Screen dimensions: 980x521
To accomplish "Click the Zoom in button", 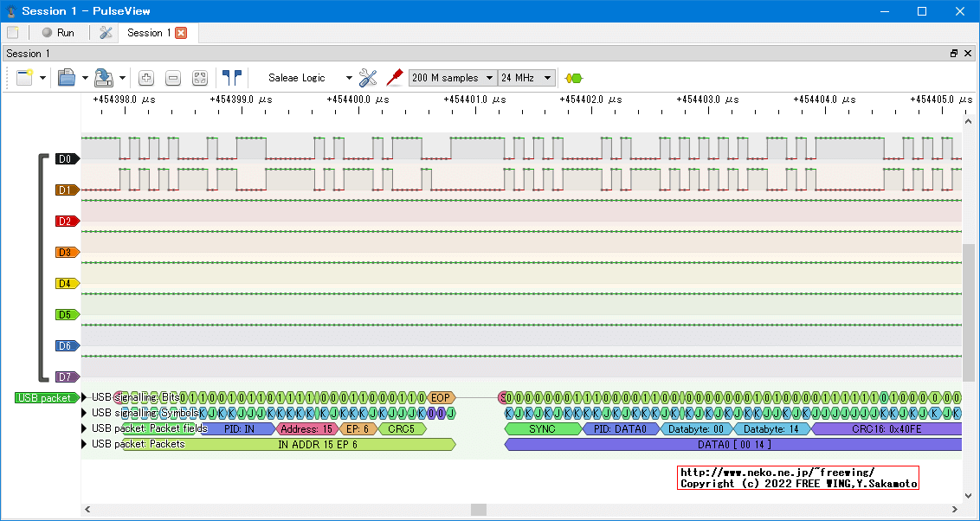I will (x=146, y=78).
